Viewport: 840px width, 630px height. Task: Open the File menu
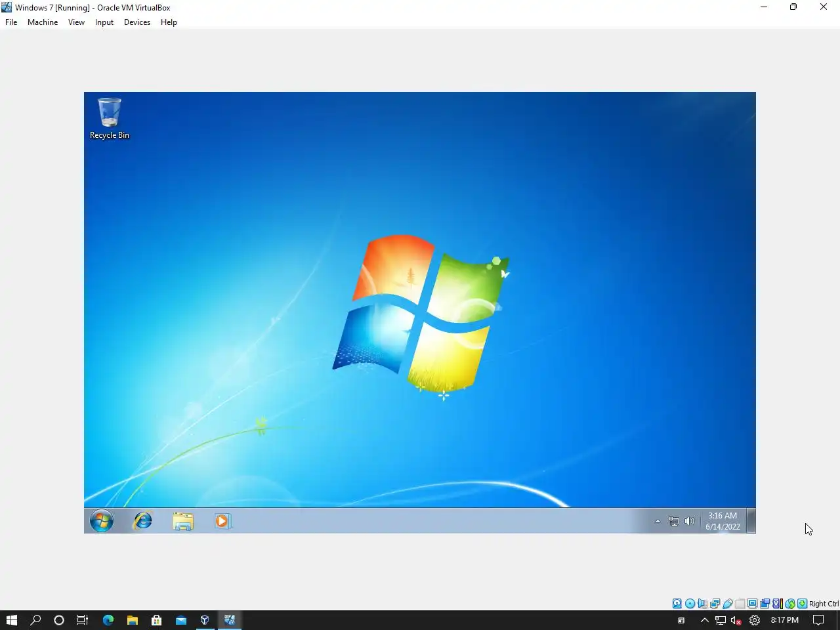[x=11, y=22]
